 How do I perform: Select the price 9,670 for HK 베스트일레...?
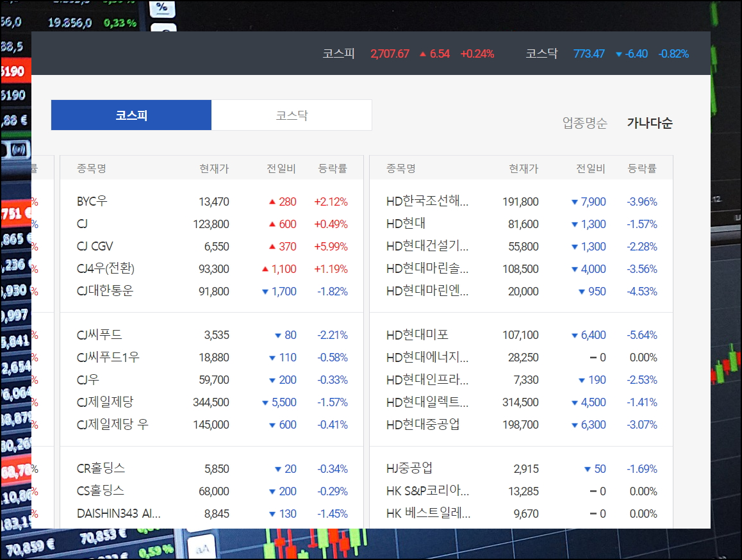[526, 514]
